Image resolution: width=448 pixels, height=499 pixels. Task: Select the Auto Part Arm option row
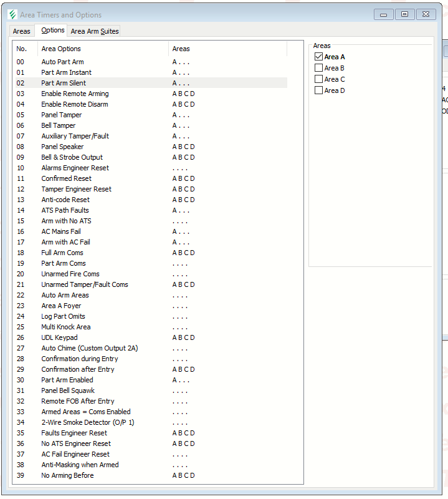(62, 62)
